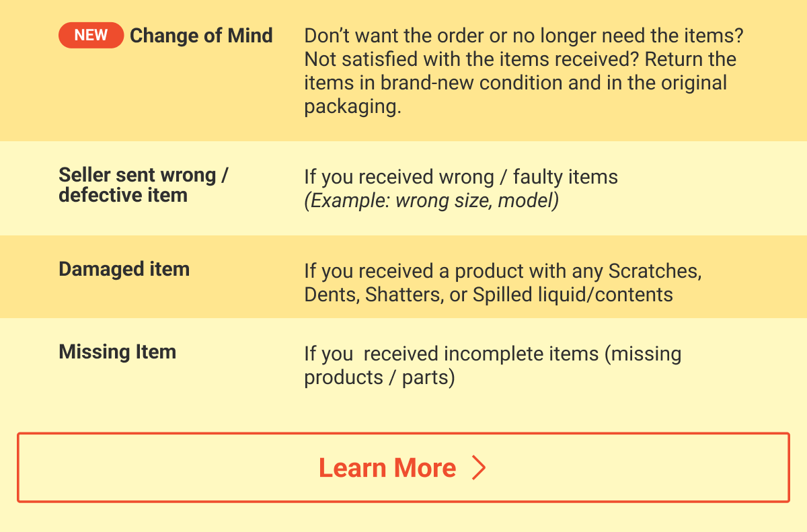Image resolution: width=807 pixels, height=532 pixels.
Task: Click the italic "Example: wrong size, model" note
Action: [431, 200]
